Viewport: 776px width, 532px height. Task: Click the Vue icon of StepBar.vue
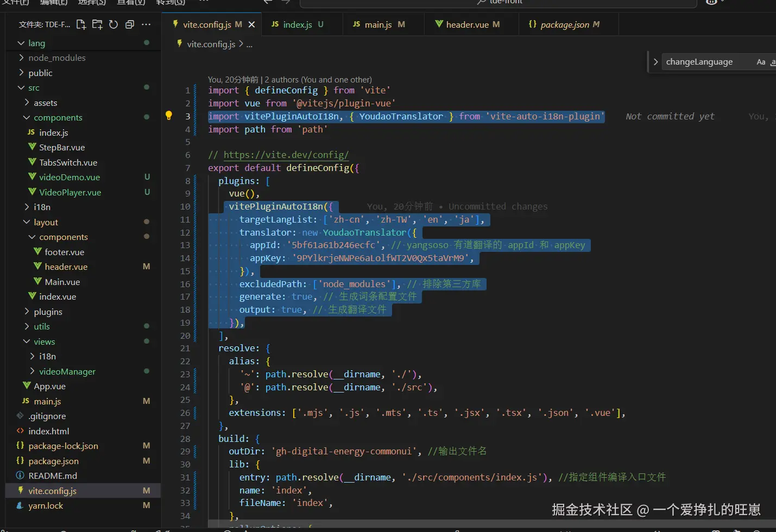32,147
